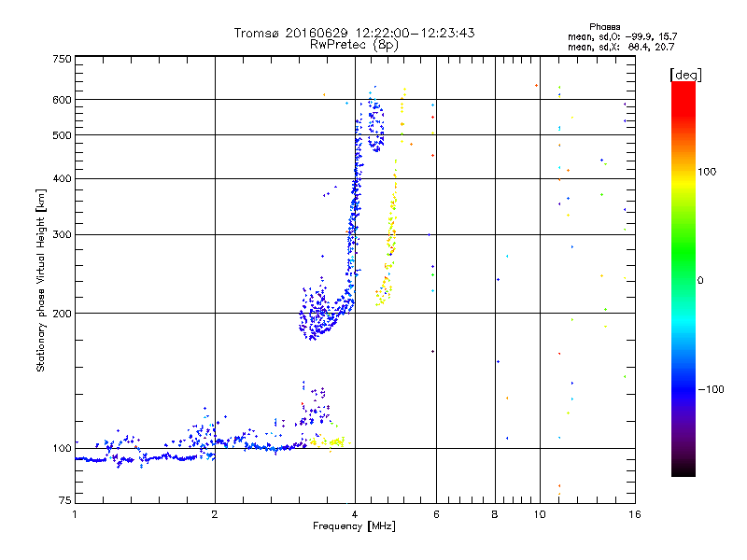The width and height of the screenshot is (747, 560).
Task: Click the "Frequency [MHz]" axis label
Action: tap(354, 526)
